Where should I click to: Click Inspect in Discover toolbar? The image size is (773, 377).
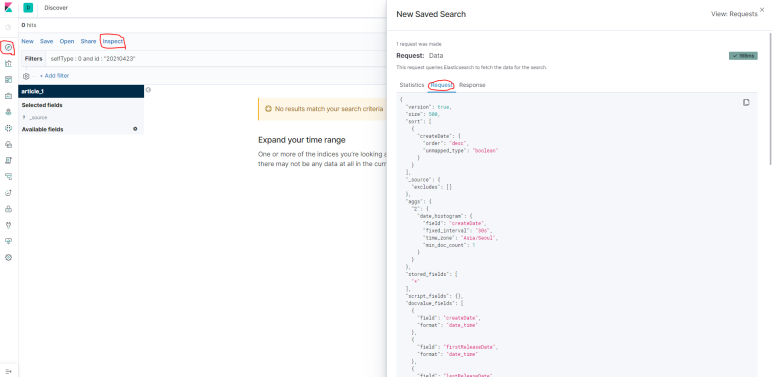[x=113, y=41]
